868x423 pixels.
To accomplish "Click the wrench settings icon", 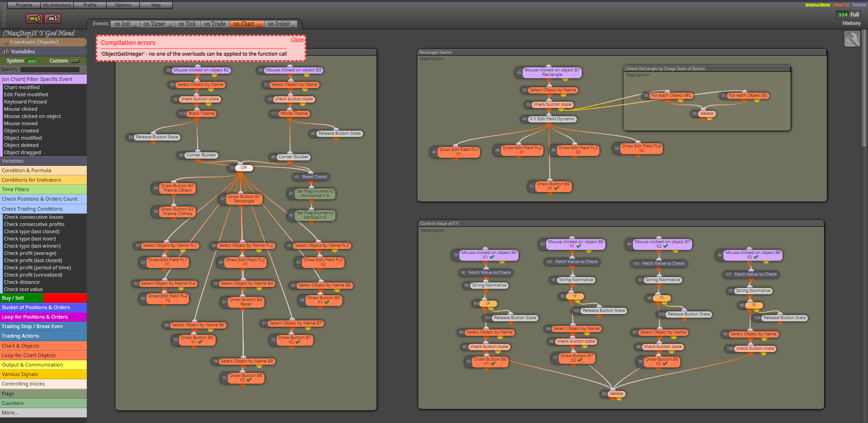I will pyautogui.click(x=852, y=39).
